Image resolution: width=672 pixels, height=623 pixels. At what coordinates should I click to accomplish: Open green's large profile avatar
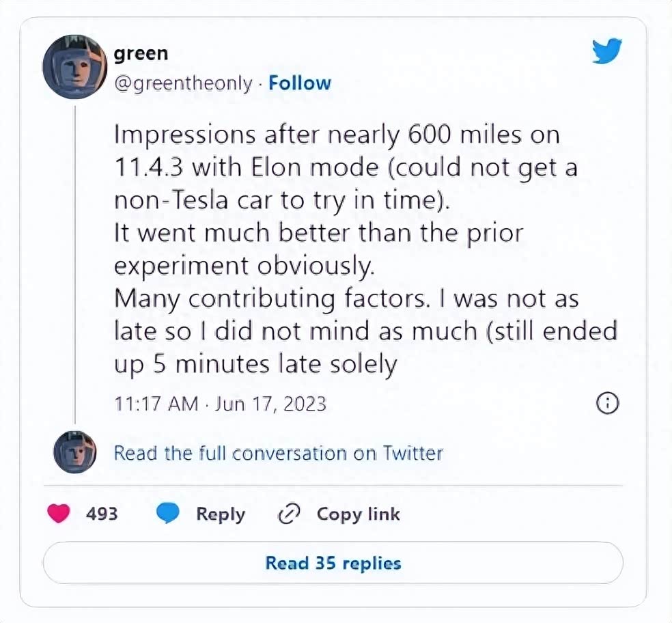[75, 67]
